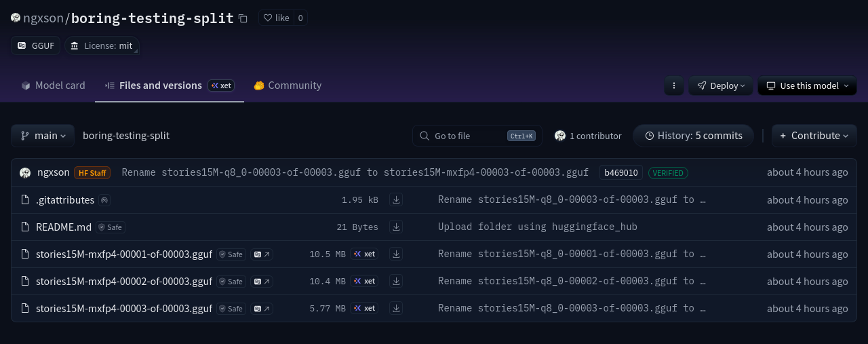Screen dimensions: 868x344
Task: Click the boring-testing-split breadcrumb
Action: (x=126, y=136)
